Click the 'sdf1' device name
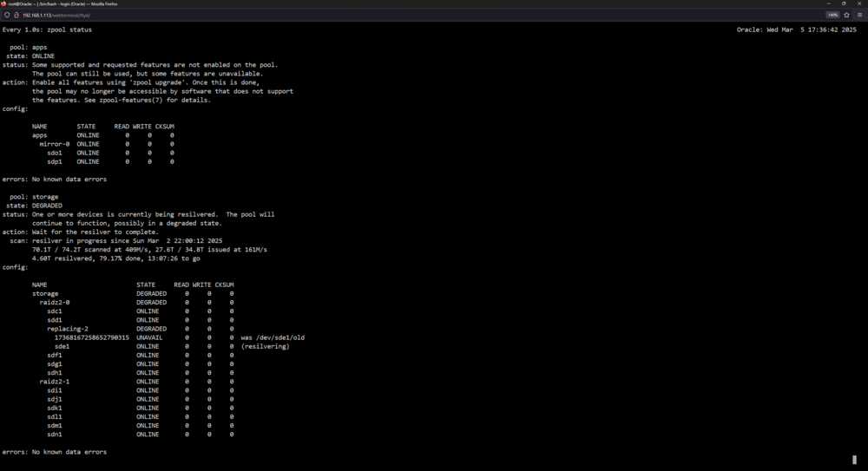Image resolution: width=868 pixels, height=471 pixels. click(54, 356)
